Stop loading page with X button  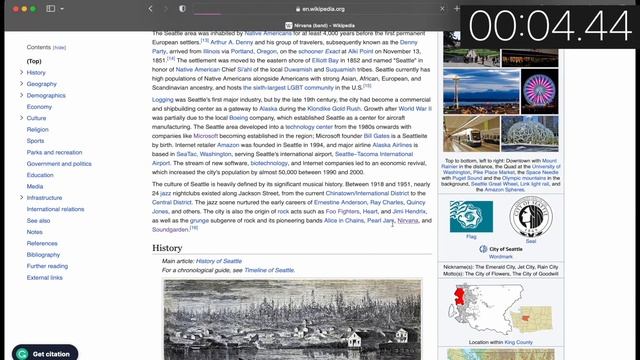442,9
